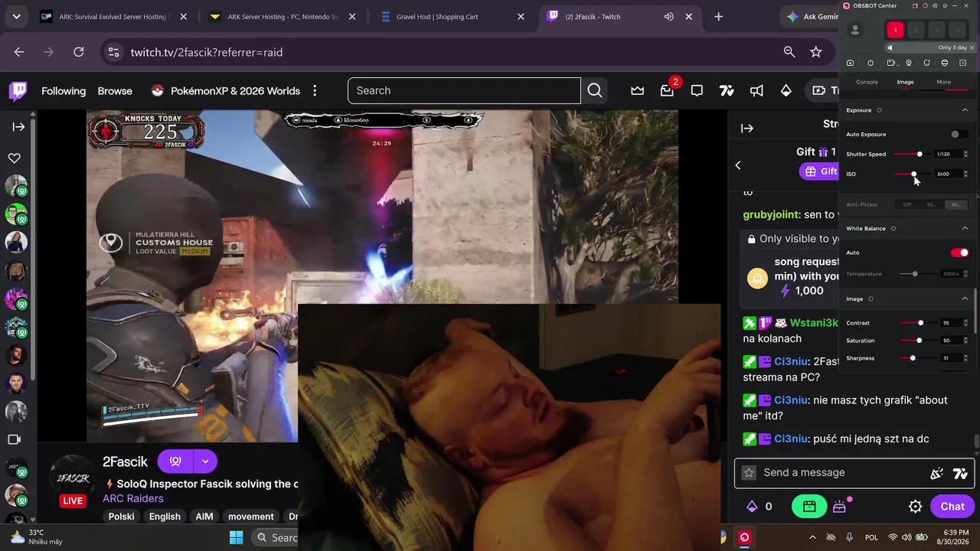The height and width of the screenshot is (551, 980).
Task: Reset White Balance settings in OBSBOT
Action: [893, 229]
